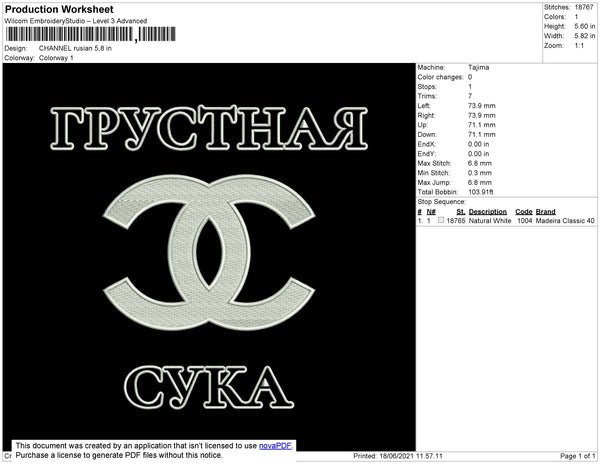Click the 'Description' column header
600x464 pixels.
[x=488, y=212]
